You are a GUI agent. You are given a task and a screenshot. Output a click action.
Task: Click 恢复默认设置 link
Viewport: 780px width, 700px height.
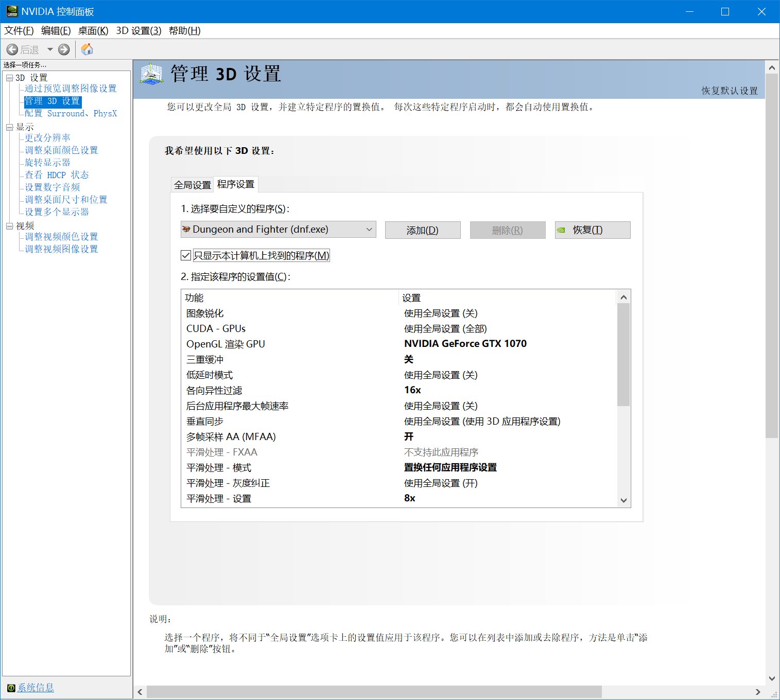pos(730,91)
